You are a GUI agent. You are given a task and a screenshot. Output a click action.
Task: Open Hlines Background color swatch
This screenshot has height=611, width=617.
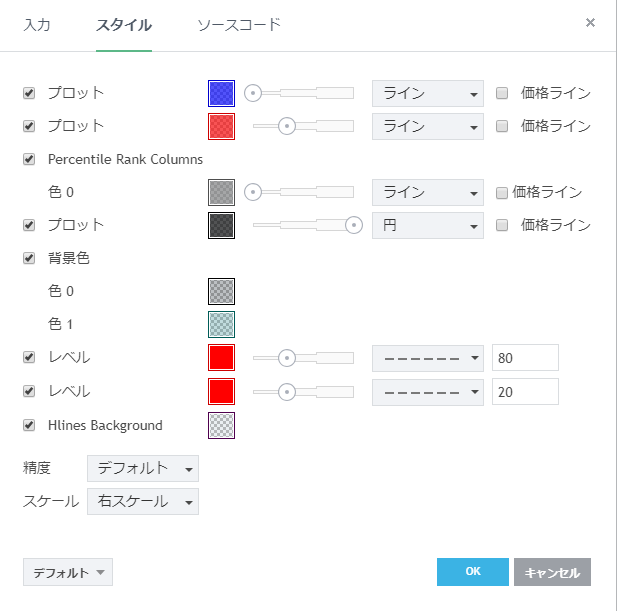tap(221, 426)
